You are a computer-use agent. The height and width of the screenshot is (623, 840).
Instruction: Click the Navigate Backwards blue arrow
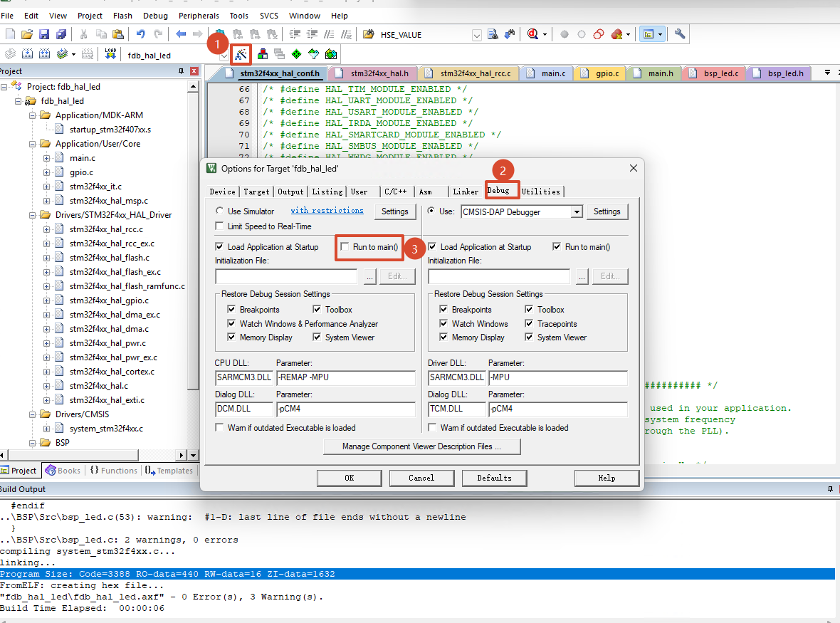[x=181, y=34]
